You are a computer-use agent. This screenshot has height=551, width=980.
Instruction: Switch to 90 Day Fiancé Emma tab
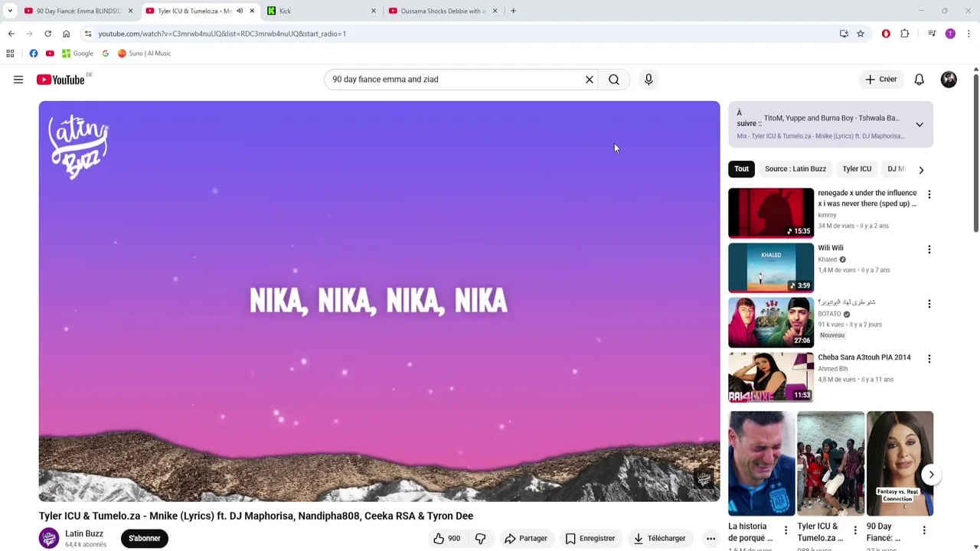pos(77,11)
